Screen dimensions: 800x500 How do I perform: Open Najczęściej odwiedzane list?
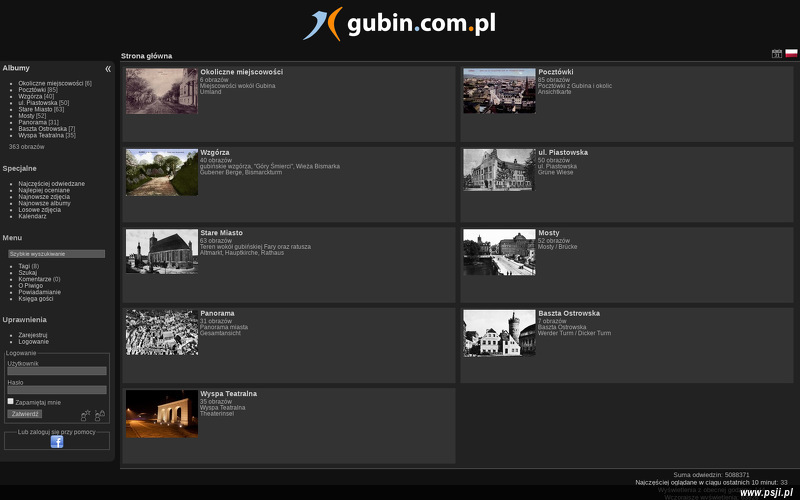coord(52,184)
